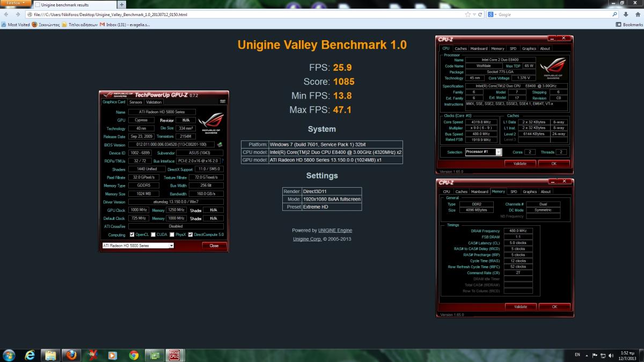Open the Windows Start menu

[x=9, y=355]
